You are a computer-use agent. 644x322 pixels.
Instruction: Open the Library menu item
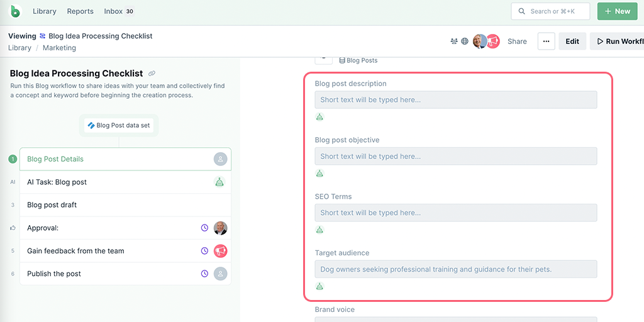45,11
